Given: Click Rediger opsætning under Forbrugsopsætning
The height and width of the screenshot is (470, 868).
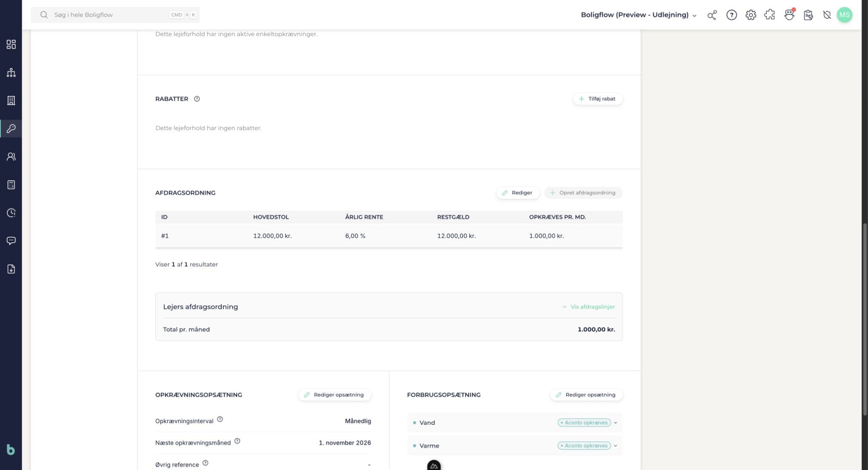Looking at the screenshot, I should tap(586, 395).
